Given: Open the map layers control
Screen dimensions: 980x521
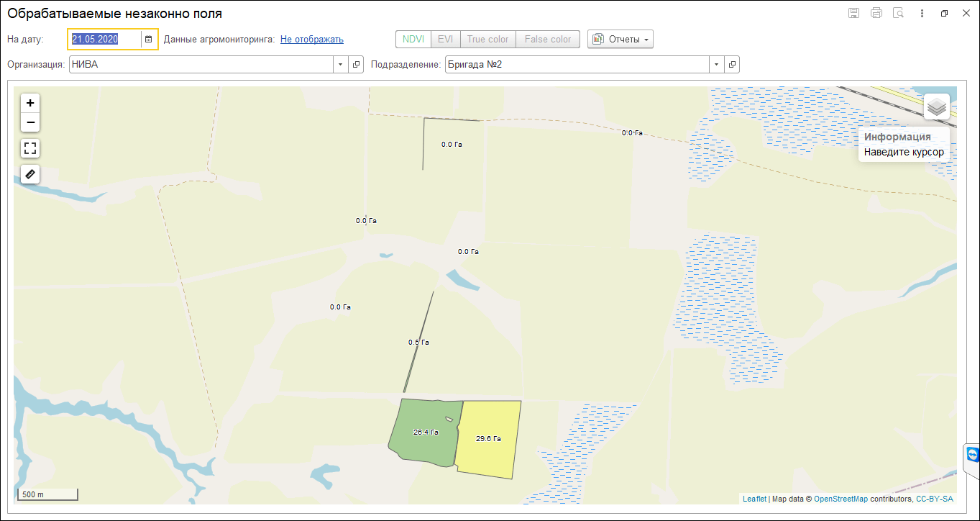Looking at the screenshot, I should point(936,107).
